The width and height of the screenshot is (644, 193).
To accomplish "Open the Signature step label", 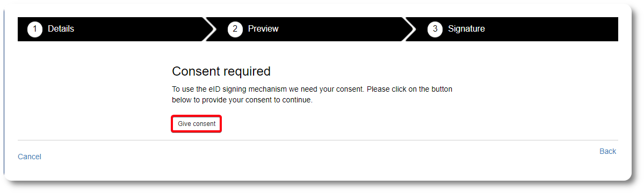I will (x=466, y=29).
